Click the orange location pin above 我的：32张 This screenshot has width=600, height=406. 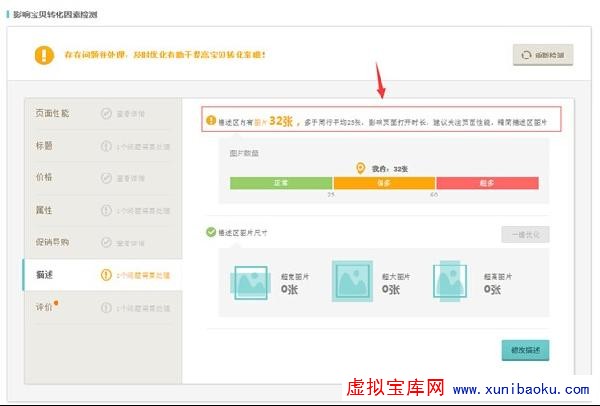tap(361, 169)
